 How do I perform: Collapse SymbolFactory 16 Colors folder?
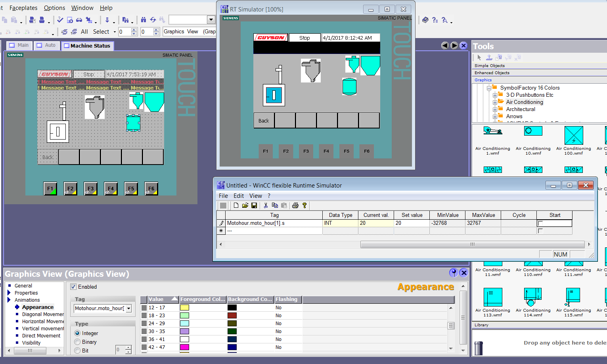[489, 88]
